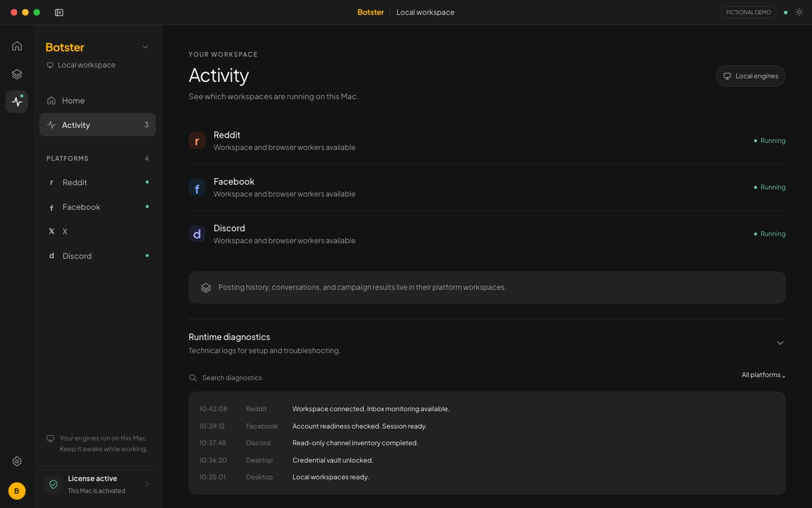Image resolution: width=812 pixels, height=508 pixels.
Task: Open Home from the icon rail
Action: click(17, 46)
